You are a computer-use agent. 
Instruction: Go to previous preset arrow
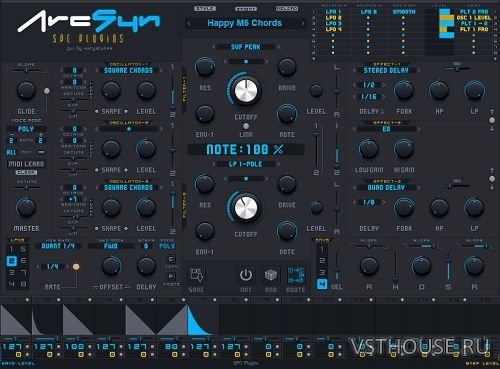coord(189,23)
